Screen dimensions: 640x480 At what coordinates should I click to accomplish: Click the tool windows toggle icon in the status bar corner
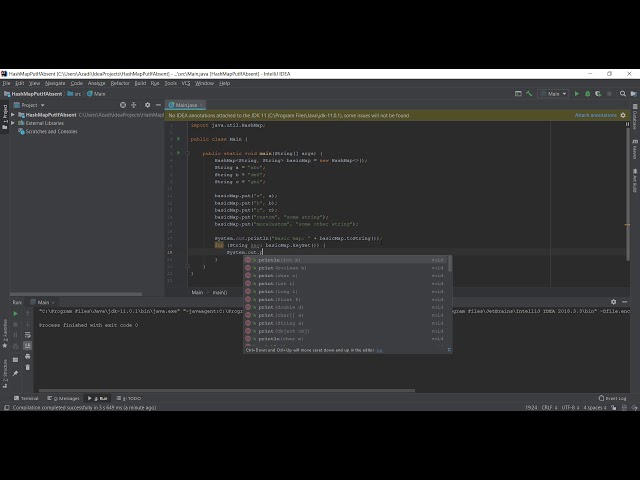(6, 408)
